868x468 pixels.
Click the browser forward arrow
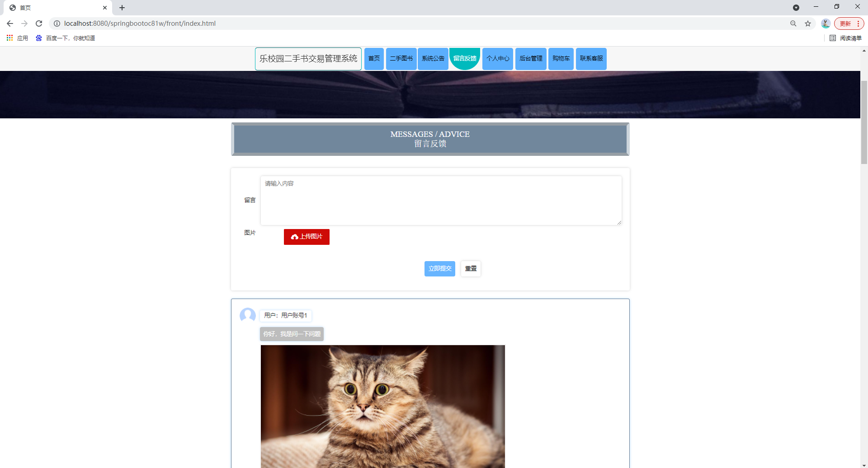click(x=24, y=23)
